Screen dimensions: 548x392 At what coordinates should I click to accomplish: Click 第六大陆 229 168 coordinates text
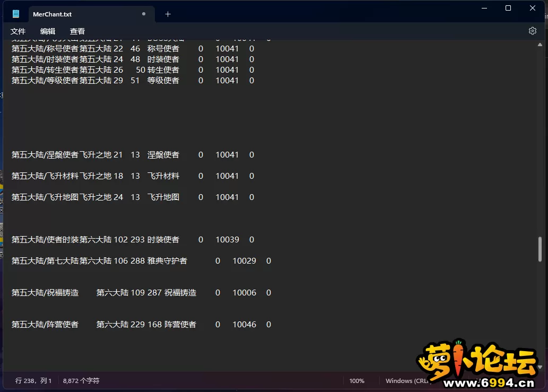(129, 325)
